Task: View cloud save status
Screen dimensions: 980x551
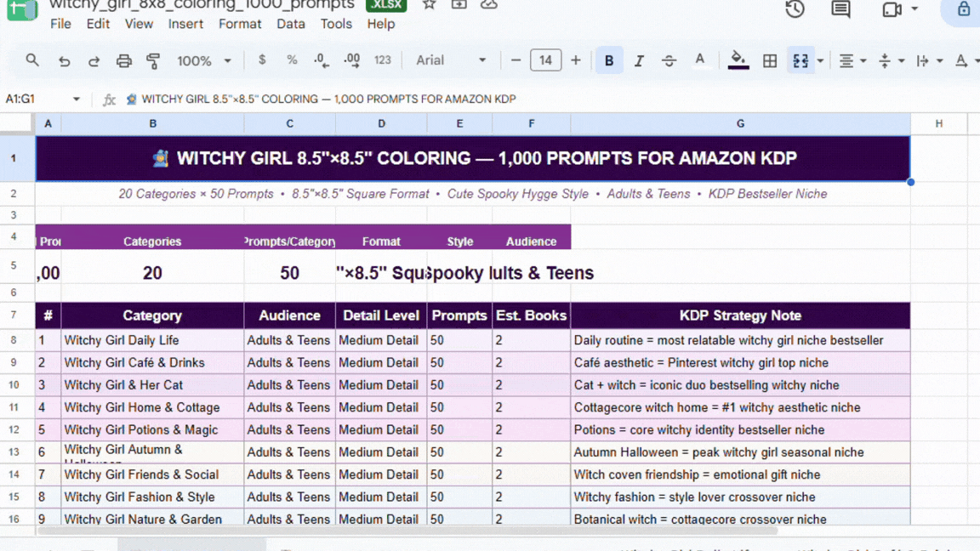Action: (489, 5)
